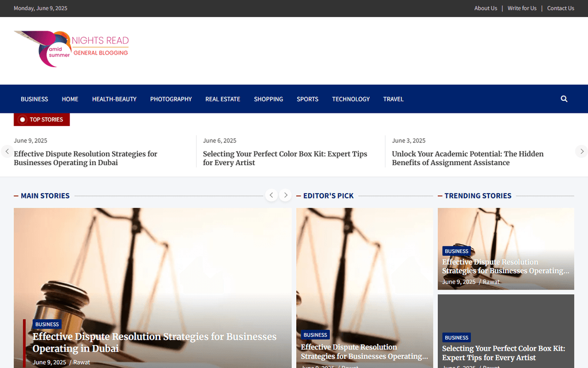Go to Home in navigation bar

(70, 99)
